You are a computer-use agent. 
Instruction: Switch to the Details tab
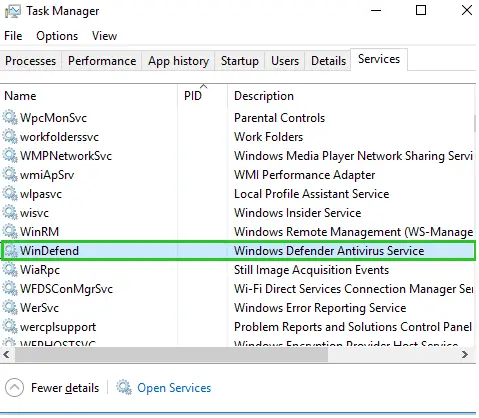(328, 61)
